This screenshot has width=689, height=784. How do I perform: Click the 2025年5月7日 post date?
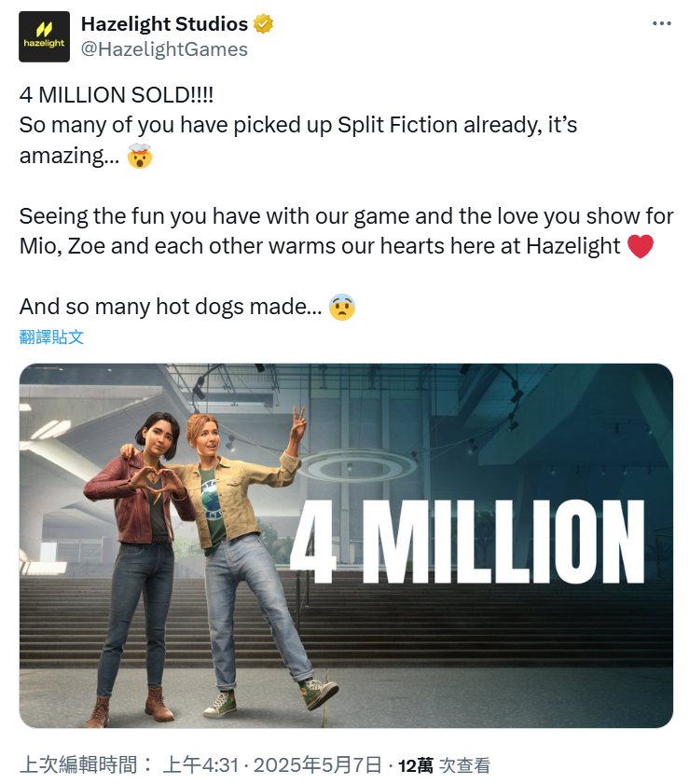pyautogui.click(x=318, y=765)
